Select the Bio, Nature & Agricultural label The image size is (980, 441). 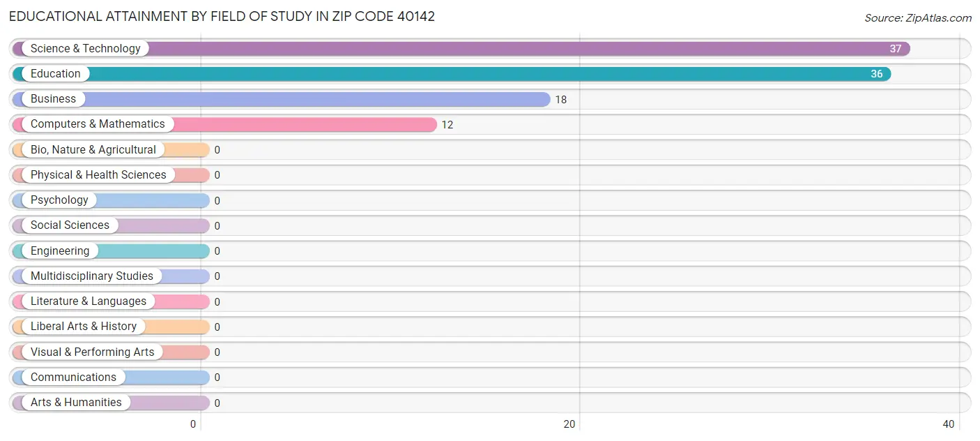[93, 149]
